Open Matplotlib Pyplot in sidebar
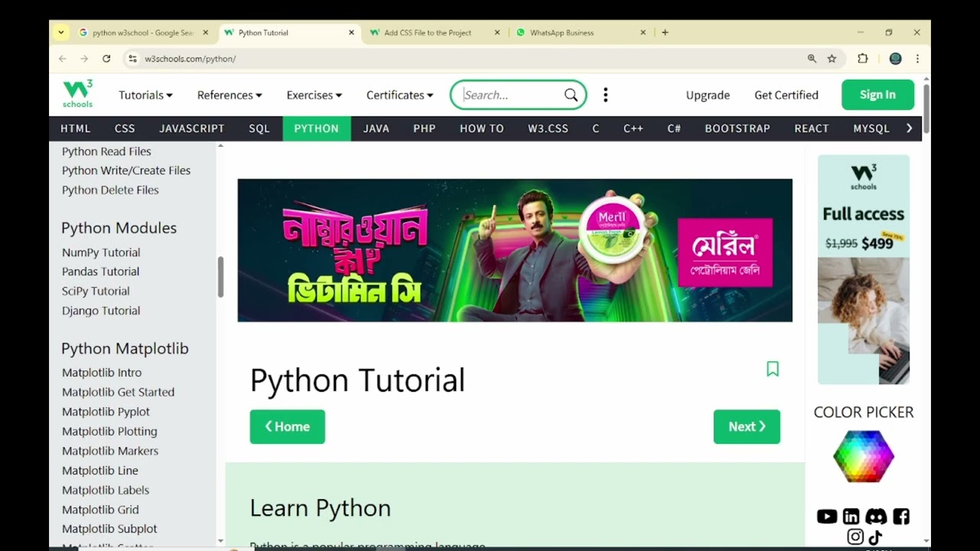The width and height of the screenshot is (980, 551). 106,412
